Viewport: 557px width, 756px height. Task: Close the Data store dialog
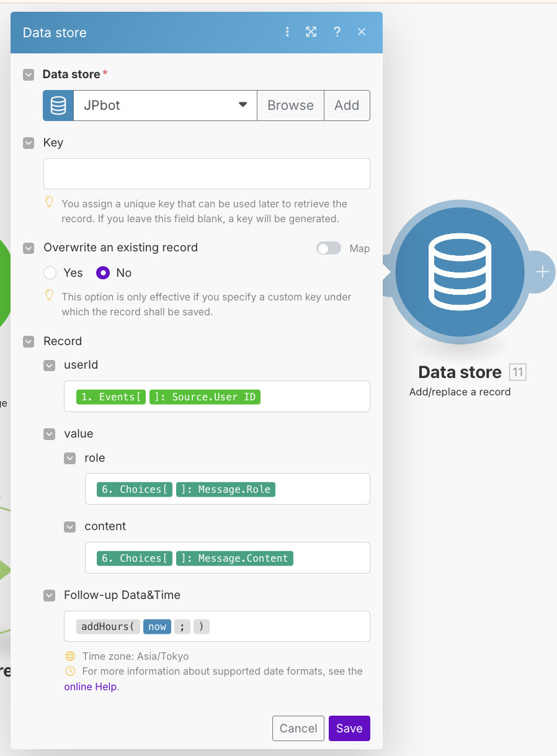(362, 32)
